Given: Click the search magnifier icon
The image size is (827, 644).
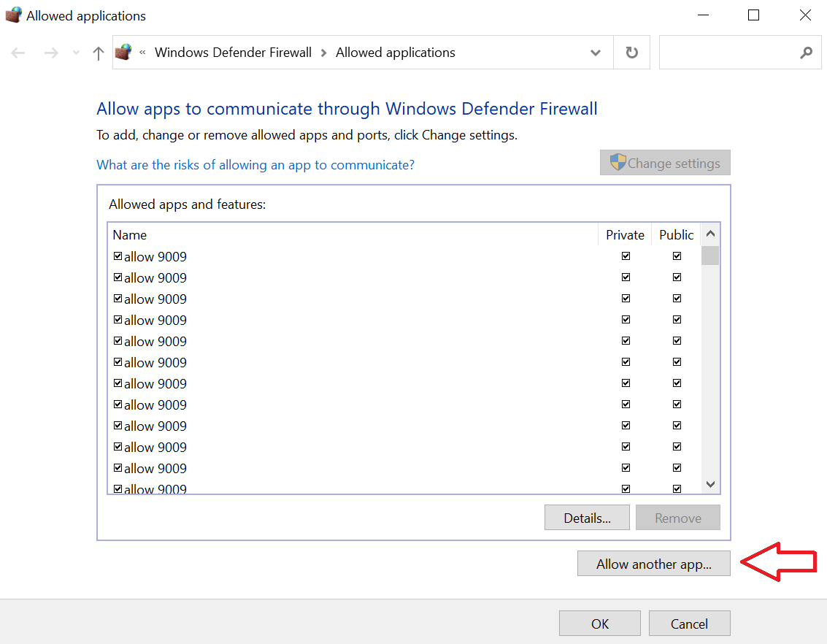Looking at the screenshot, I should coord(806,53).
